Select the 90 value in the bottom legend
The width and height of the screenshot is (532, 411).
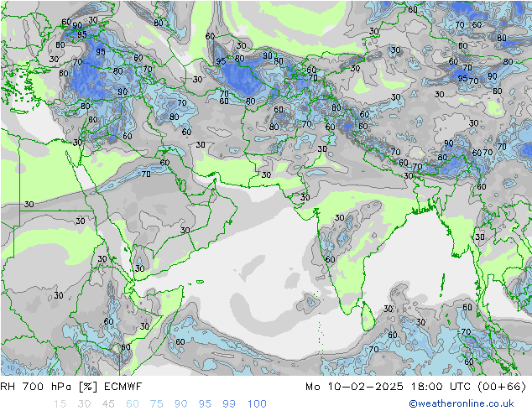pos(180,403)
